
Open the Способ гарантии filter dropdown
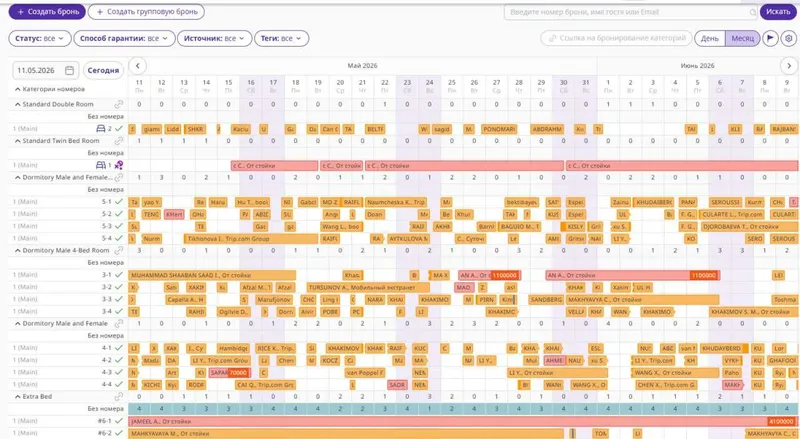tap(124, 38)
